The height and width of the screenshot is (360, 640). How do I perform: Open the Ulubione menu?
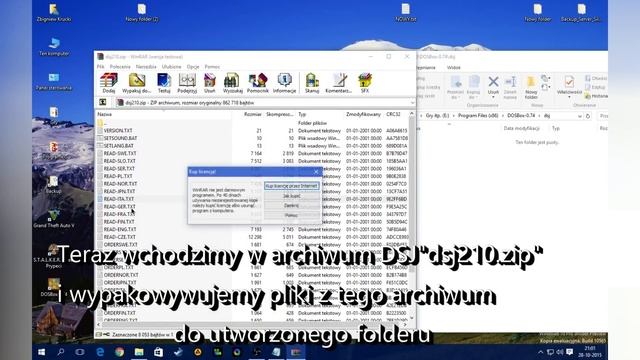[x=171, y=67]
